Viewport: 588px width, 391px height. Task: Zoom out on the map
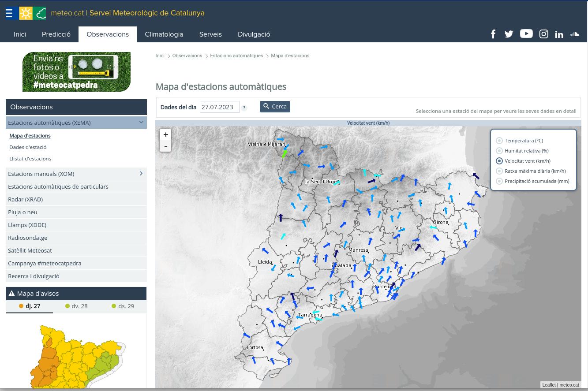click(165, 146)
